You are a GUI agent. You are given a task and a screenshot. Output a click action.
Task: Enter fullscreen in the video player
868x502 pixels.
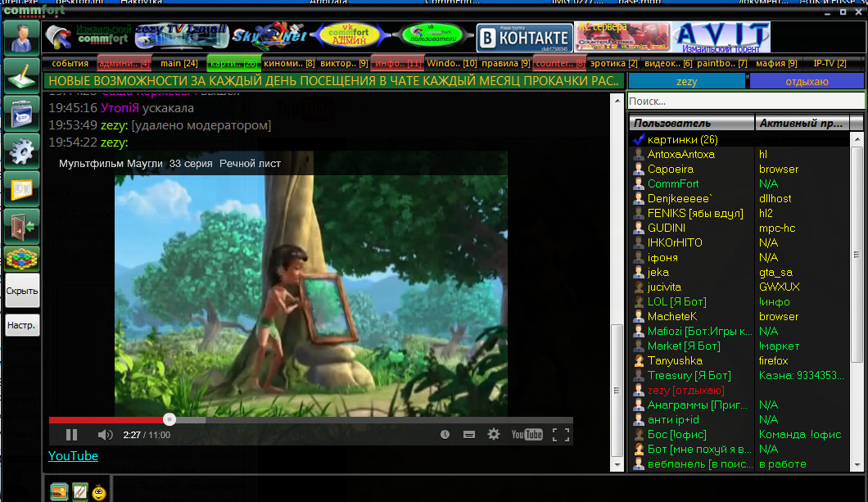[x=560, y=435]
